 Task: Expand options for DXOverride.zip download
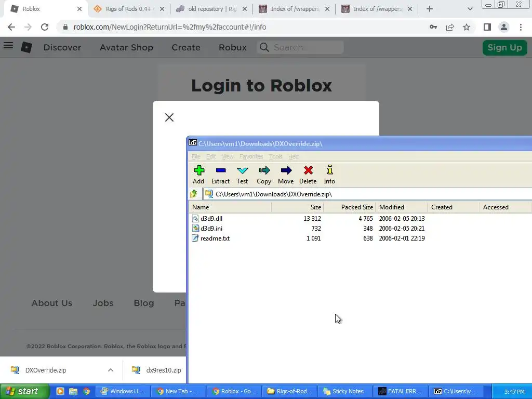tap(111, 370)
